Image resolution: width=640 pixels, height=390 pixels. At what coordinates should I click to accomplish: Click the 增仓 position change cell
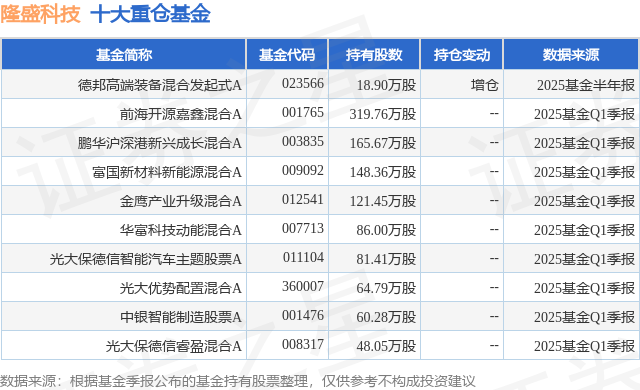(484, 85)
